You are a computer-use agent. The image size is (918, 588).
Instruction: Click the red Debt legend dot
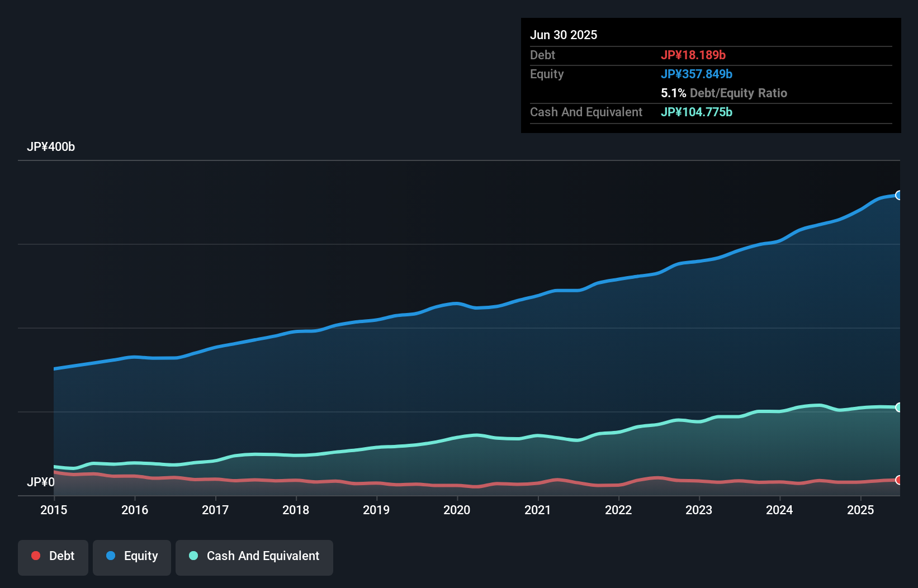coord(35,556)
